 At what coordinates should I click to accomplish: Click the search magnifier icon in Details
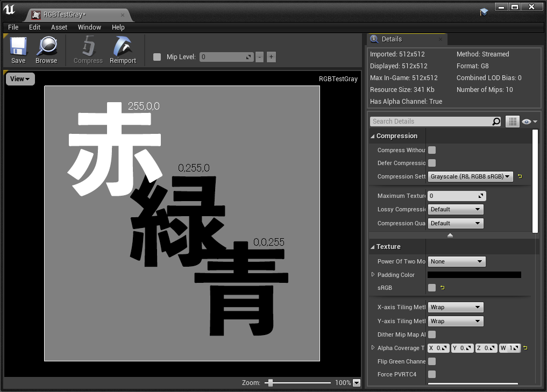coord(496,122)
